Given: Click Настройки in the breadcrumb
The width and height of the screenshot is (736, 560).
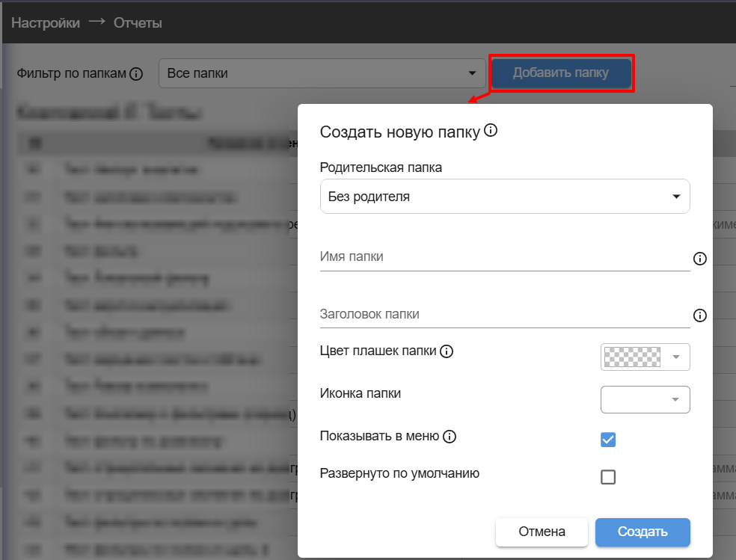Looking at the screenshot, I should [x=46, y=22].
